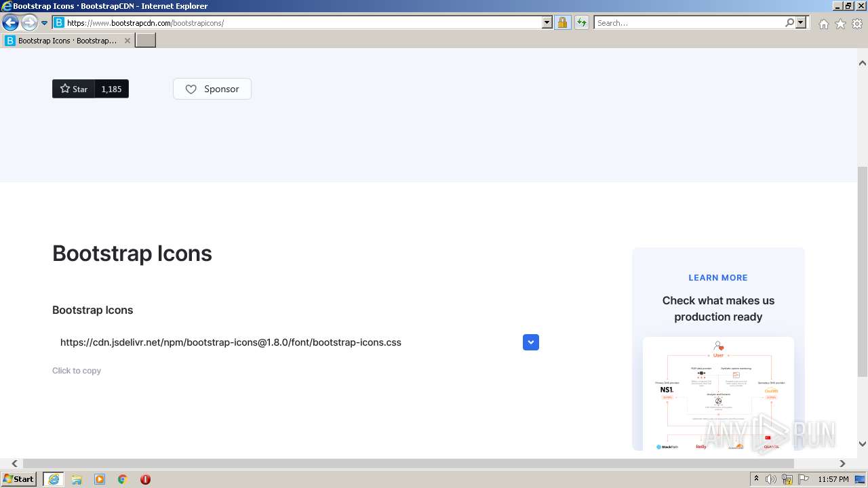Open Tools with the gear icon

[x=857, y=24]
